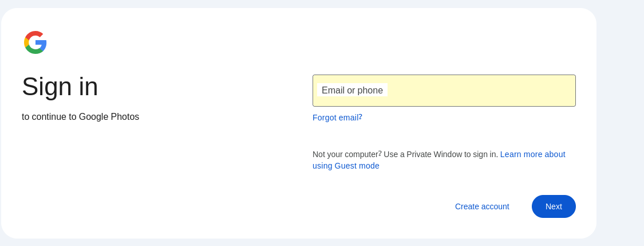Click the Sign in heading
The width and height of the screenshot is (644, 246).
tap(60, 87)
